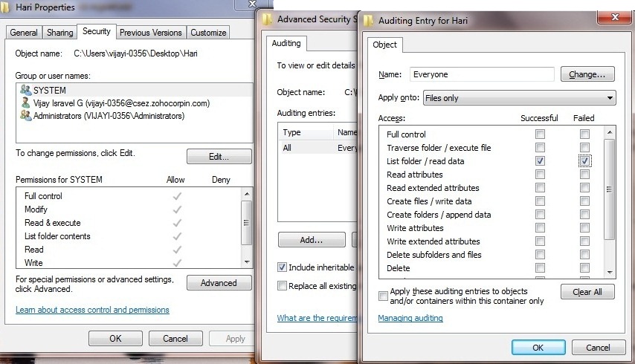Click the Type column header
The image size is (635, 364).
coord(306,132)
